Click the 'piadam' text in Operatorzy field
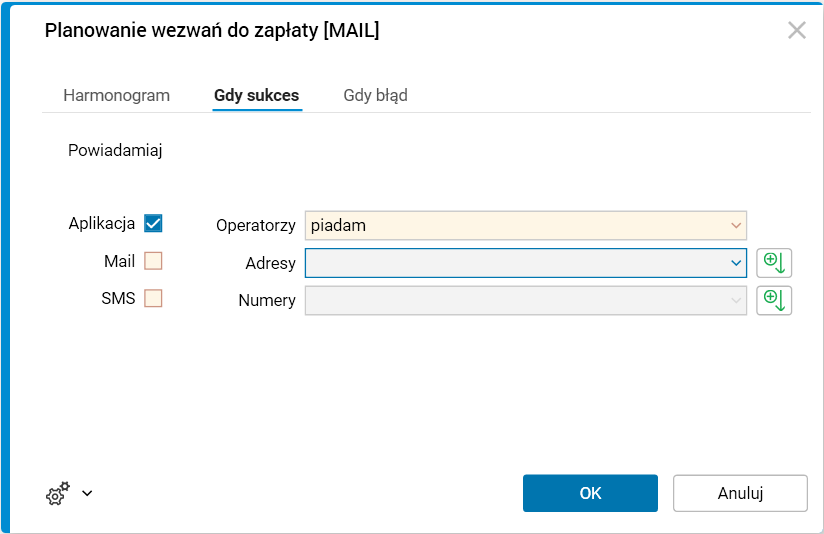 click(x=339, y=225)
